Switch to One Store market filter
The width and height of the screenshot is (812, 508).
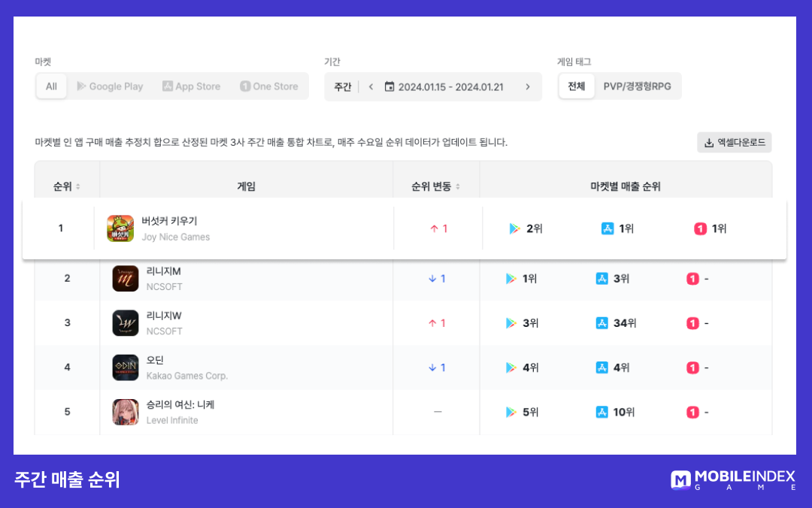click(268, 86)
